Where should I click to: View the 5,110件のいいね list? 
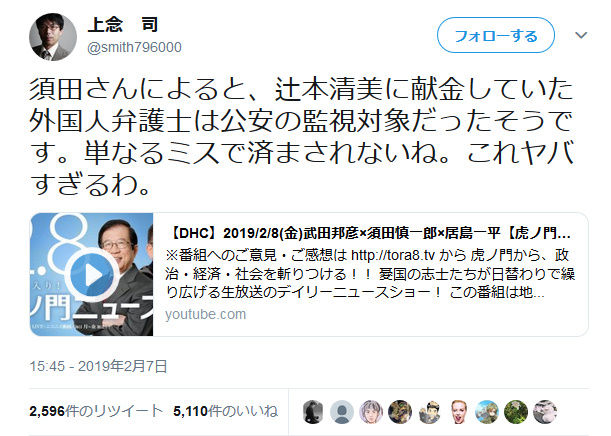tap(226, 411)
